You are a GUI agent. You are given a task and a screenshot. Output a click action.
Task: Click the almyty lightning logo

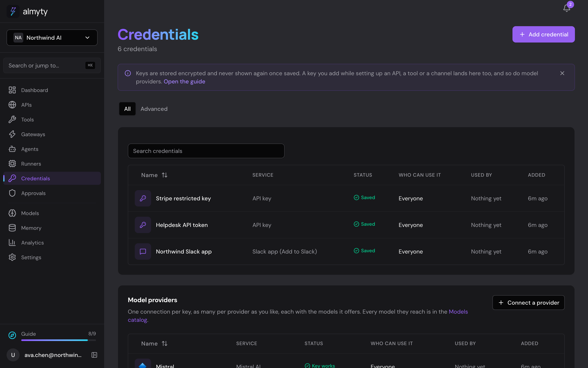pyautogui.click(x=13, y=11)
